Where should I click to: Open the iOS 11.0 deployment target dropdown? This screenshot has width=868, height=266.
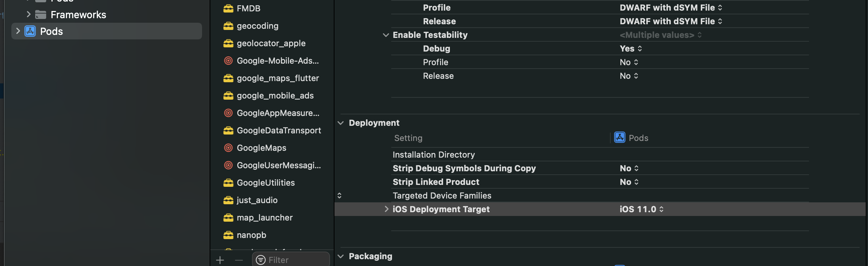pos(641,209)
